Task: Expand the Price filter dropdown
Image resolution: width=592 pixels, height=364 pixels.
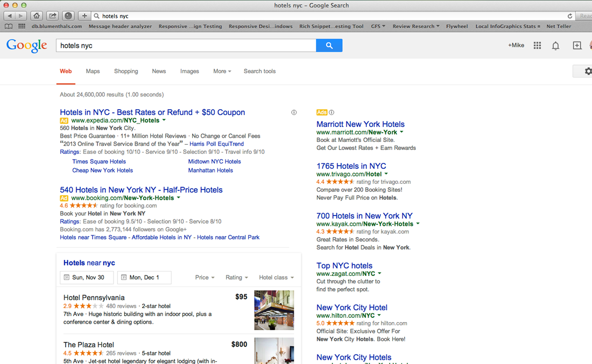Action: coord(205,277)
